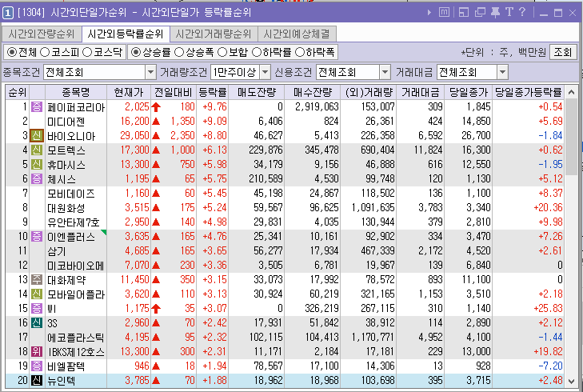This screenshot has height=392, width=583.
Task: Click the 등락률 column header
Action: 212,92
